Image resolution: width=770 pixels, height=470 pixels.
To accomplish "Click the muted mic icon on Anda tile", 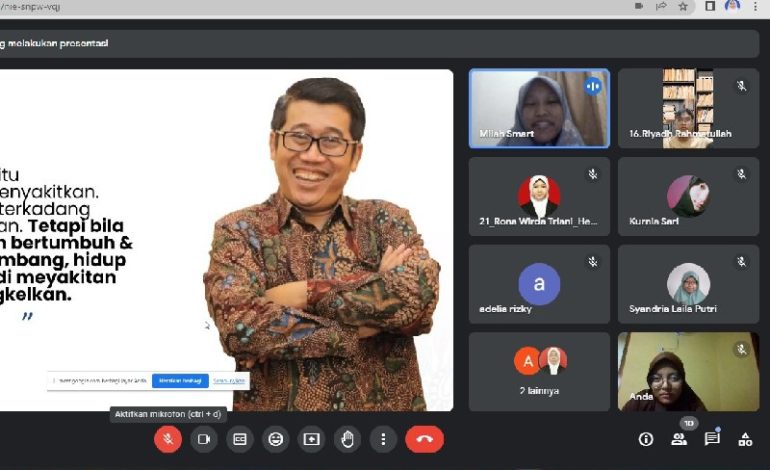I will pyautogui.click(x=742, y=349).
